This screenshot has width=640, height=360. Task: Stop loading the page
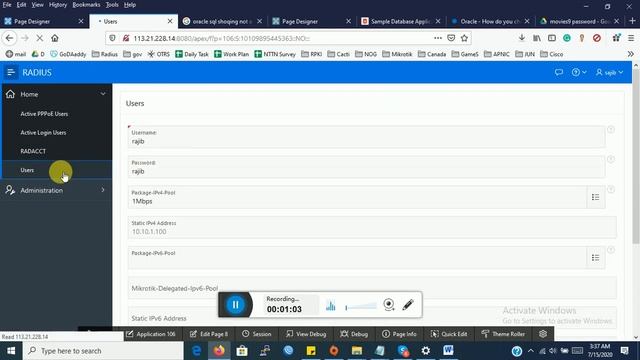tap(40, 38)
